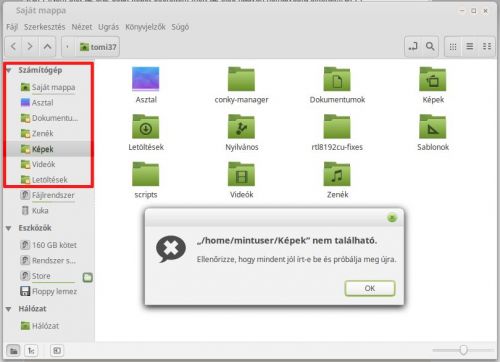Viewport: 500px width, 362px height.
Task: Open the Rendszer s... volume
Action: click(x=48, y=260)
